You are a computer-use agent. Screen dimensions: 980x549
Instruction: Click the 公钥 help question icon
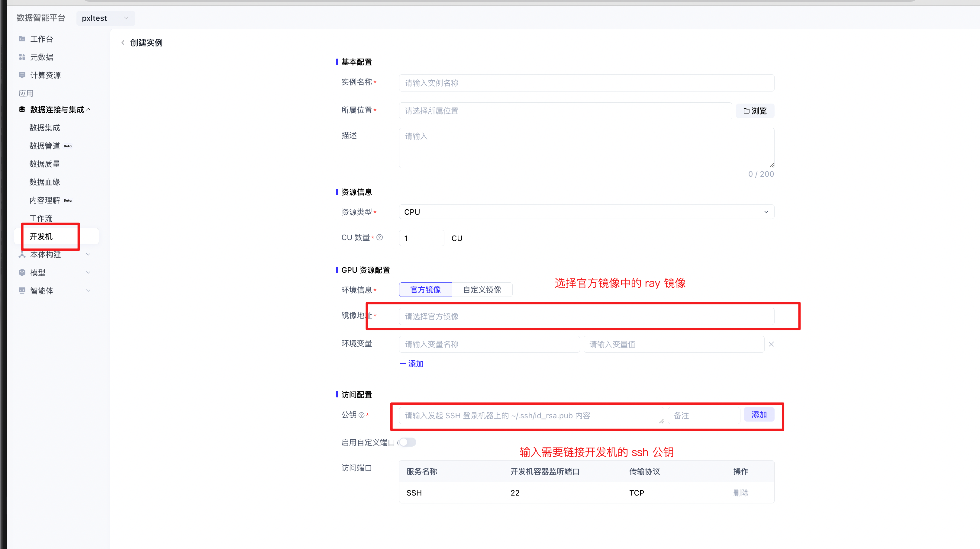click(x=361, y=415)
